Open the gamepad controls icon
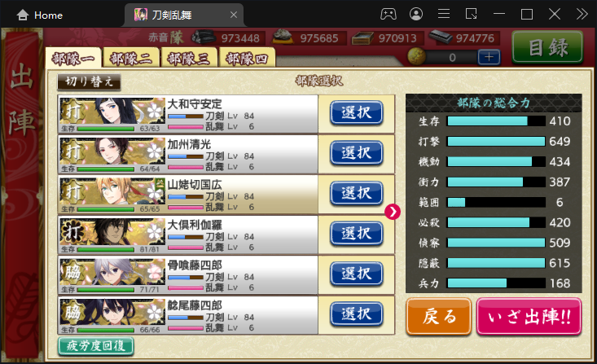The width and height of the screenshot is (597, 364). 388,15
